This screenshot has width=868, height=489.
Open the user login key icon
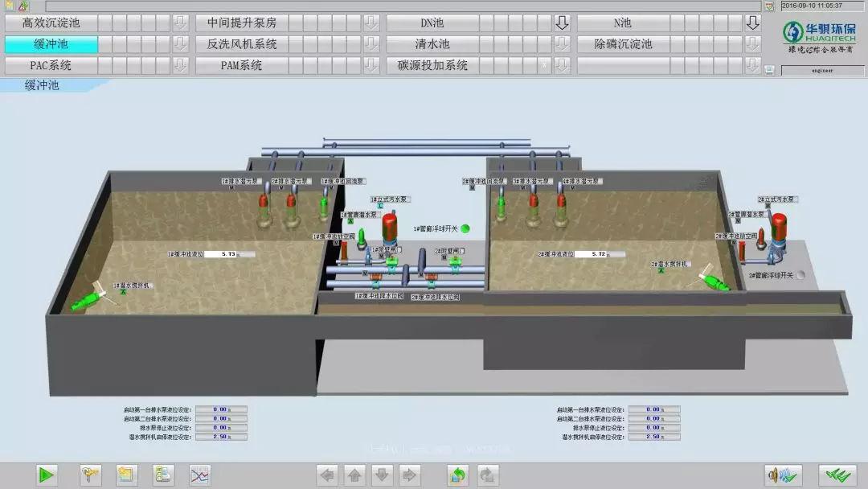[x=90, y=475]
